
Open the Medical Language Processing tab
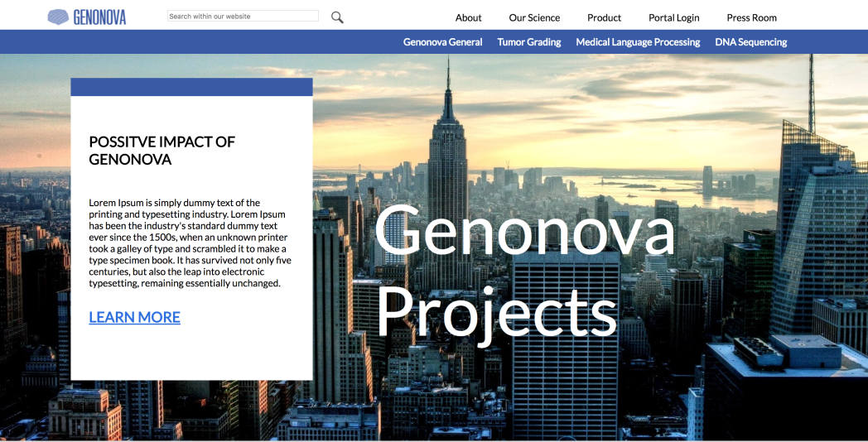[638, 42]
